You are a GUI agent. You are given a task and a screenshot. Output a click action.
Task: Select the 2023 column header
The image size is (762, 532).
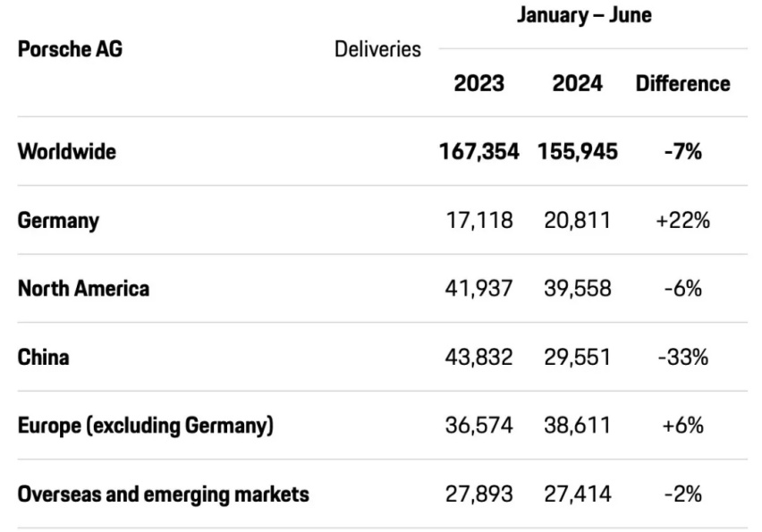pyautogui.click(x=478, y=83)
